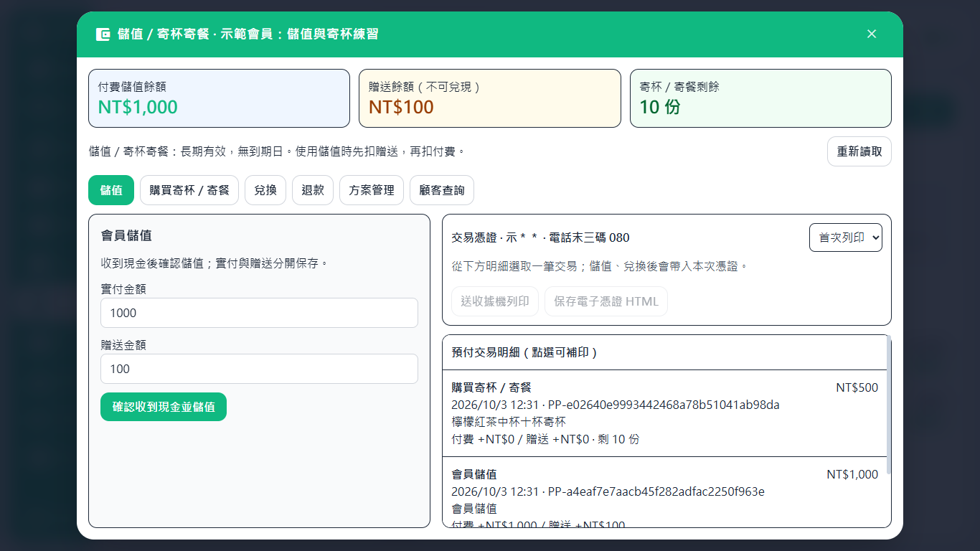Click the 付費儲值餘額 NT$1,000 card
This screenshot has width=980, height=551.
tap(219, 98)
